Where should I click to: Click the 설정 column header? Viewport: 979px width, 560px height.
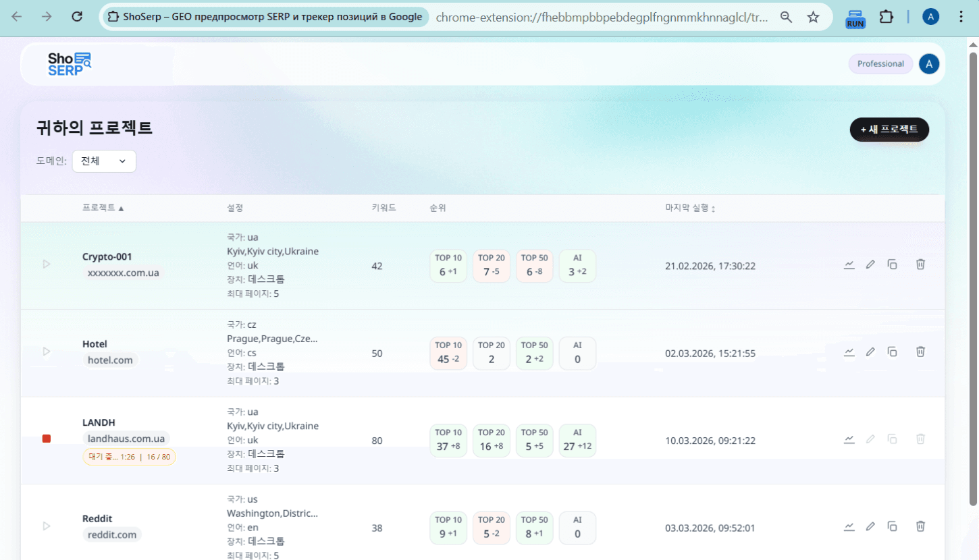click(235, 208)
